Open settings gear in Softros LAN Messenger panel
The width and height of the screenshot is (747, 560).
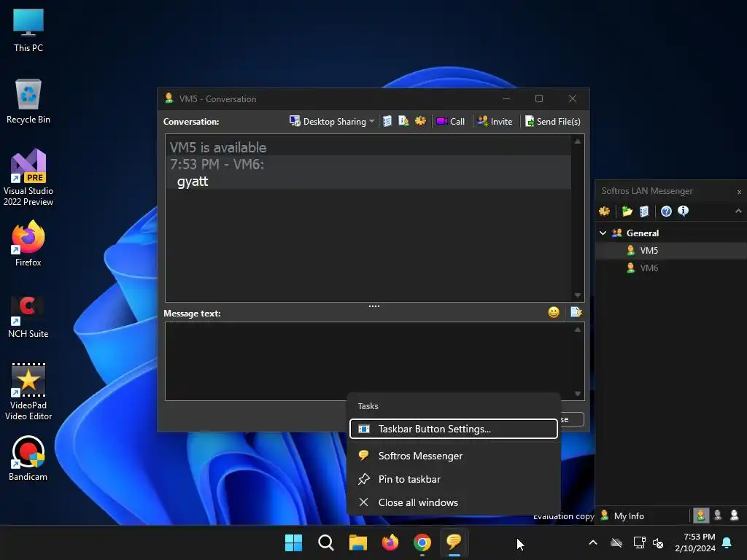[x=605, y=211]
